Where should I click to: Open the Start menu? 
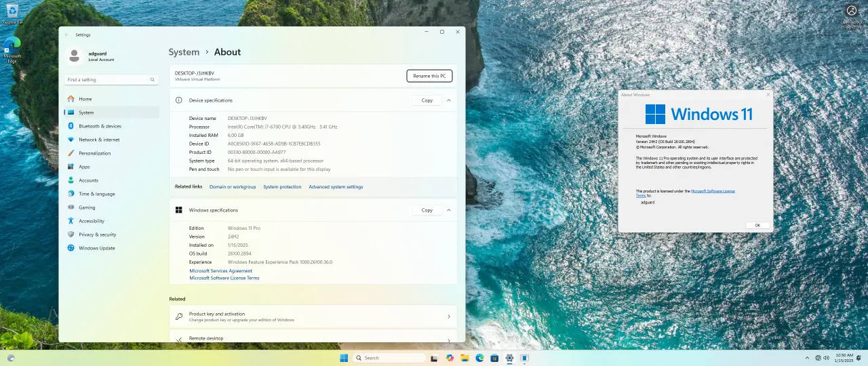(344, 358)
